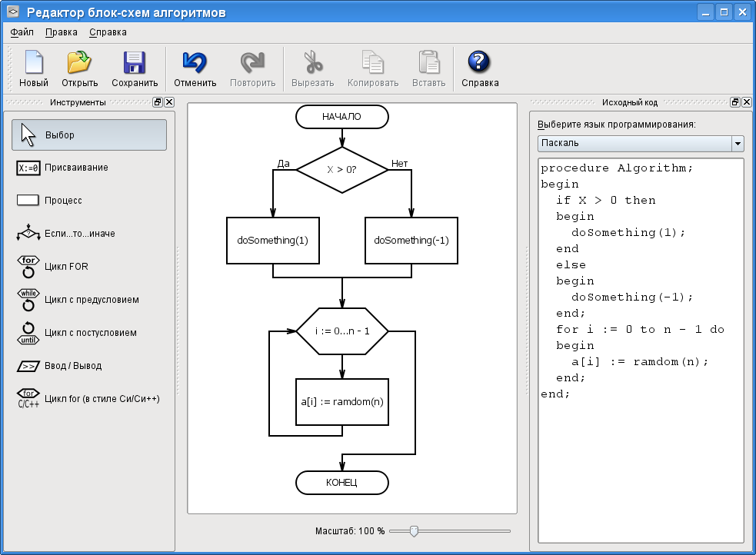Screen dimensions: 756x555
Task: Click the 'else' code line
Action: coord(571,265)
